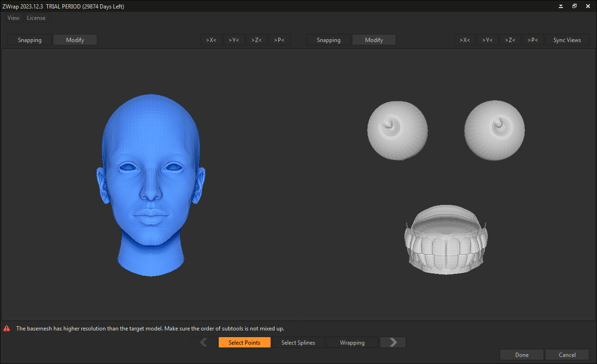
Task: Align left viewport to Y axis
Action: [234, 40]
